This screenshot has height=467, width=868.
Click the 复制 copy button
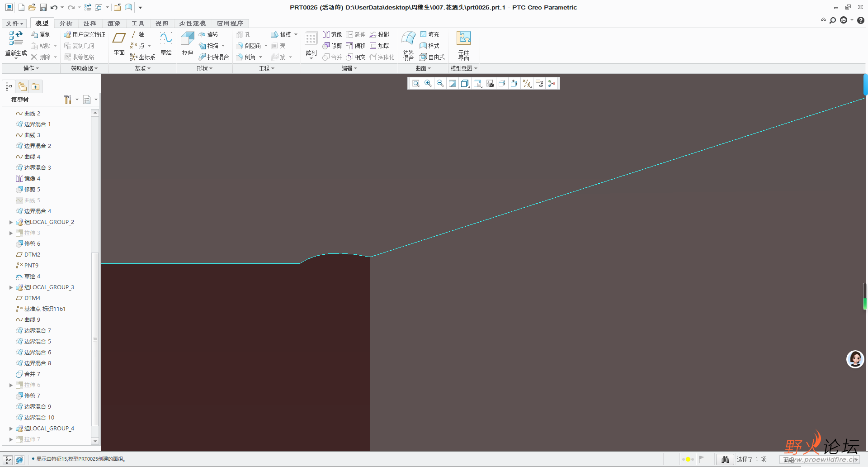pyautogui.click(x=41, y=34)
